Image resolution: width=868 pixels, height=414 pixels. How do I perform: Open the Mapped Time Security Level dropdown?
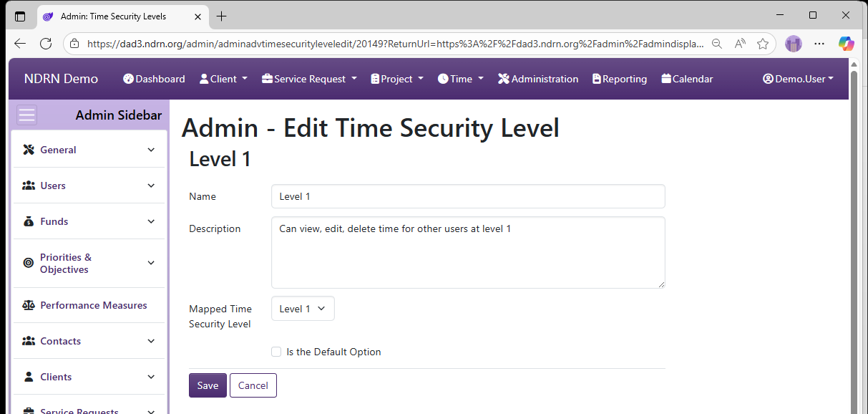[x=303, y=309]
